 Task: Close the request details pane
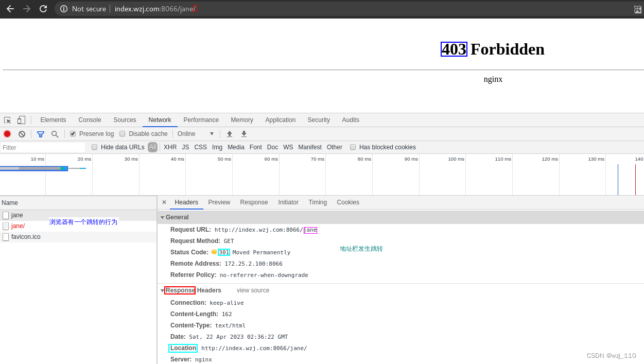[x=164, y=202]
